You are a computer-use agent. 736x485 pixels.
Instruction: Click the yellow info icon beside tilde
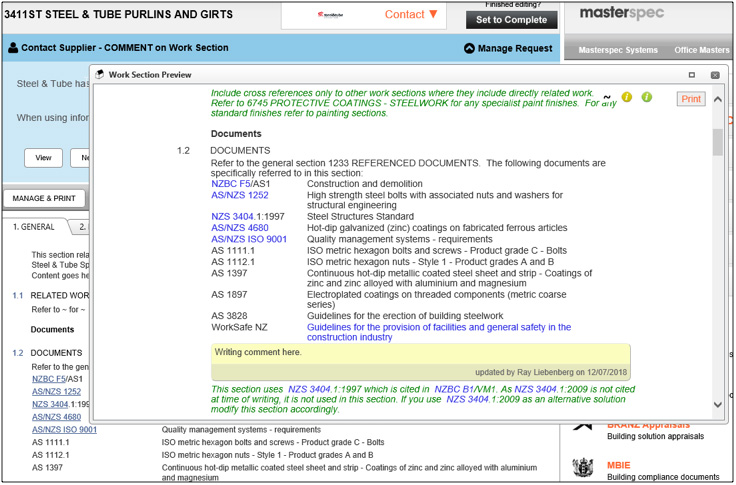pos(627,97)
